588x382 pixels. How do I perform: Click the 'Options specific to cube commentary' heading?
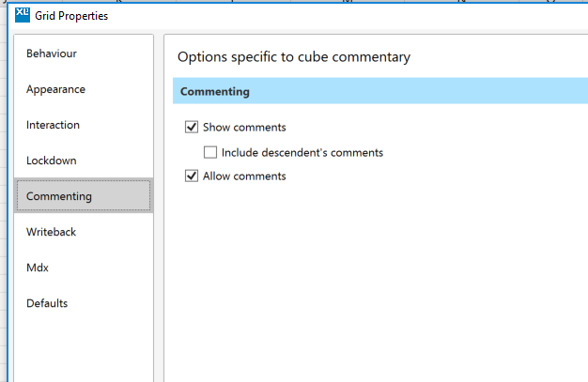point(293,57)
